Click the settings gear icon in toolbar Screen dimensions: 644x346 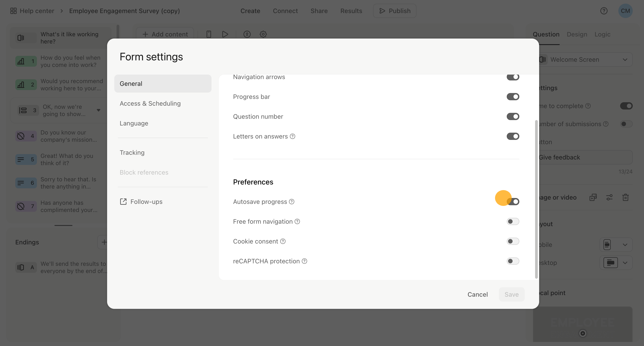[x=263, y=34]
